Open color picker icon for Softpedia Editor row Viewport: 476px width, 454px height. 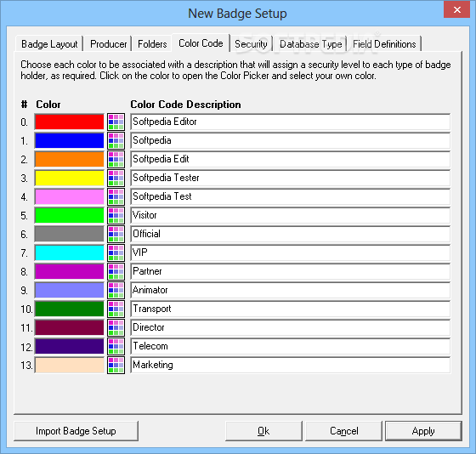(116, 122)
